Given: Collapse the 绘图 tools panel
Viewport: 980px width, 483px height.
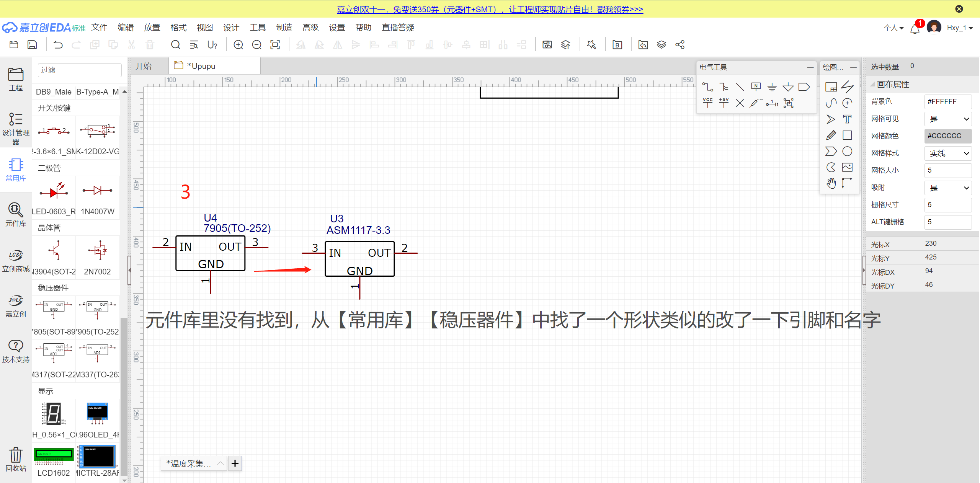Looking at the screenshot, I should click(853, 67).
